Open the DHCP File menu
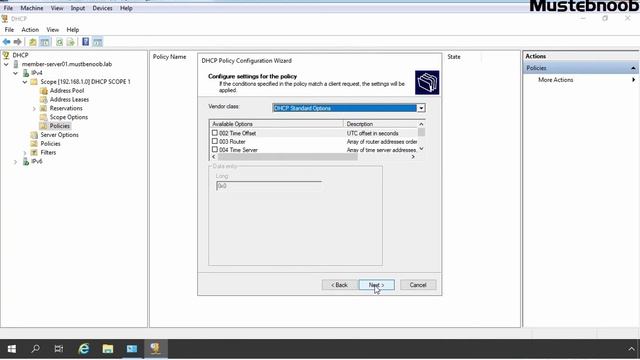 pyautogui.click(x=9, y=29)
